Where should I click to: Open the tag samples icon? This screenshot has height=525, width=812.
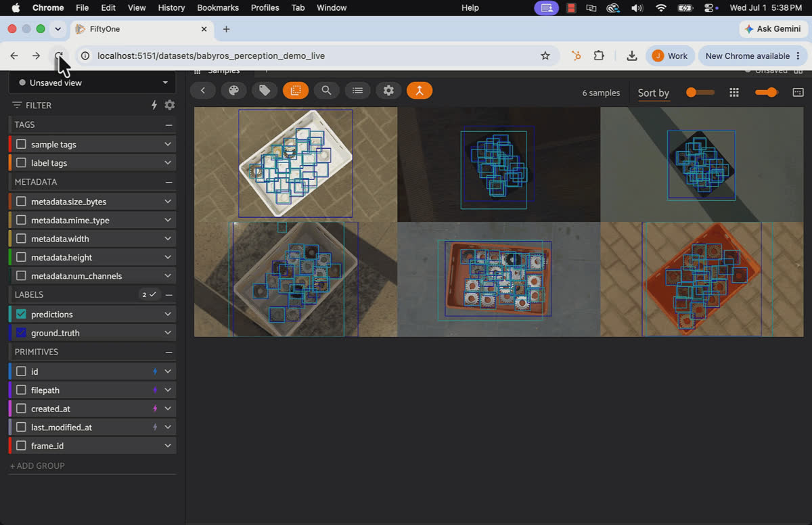265,91
